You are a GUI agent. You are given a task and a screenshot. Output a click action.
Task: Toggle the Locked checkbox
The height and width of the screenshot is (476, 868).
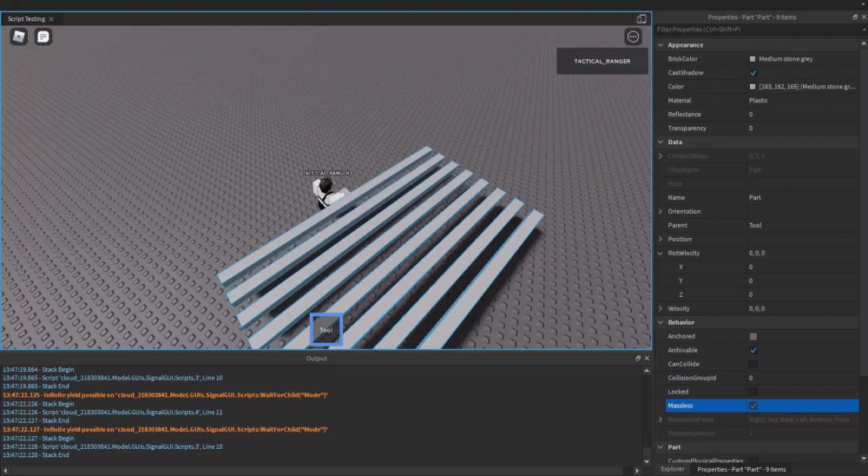tap(753, 392)
